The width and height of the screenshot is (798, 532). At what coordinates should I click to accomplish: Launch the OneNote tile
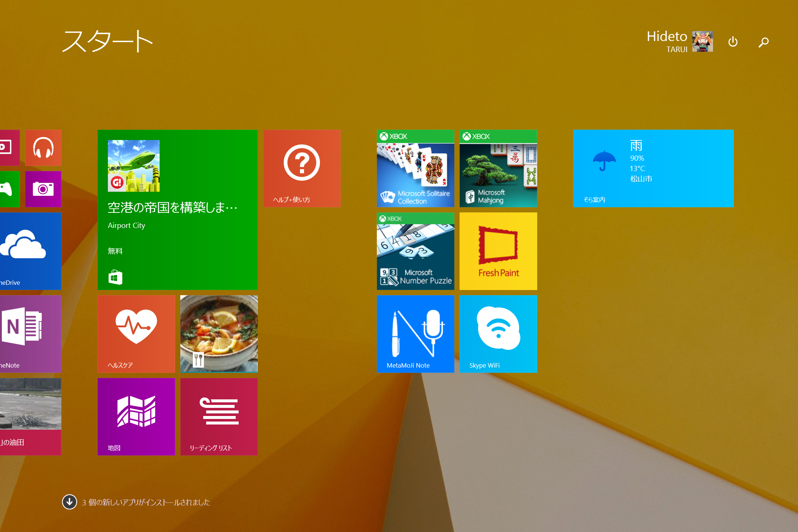pyautogui.click(x=30, y=334)
